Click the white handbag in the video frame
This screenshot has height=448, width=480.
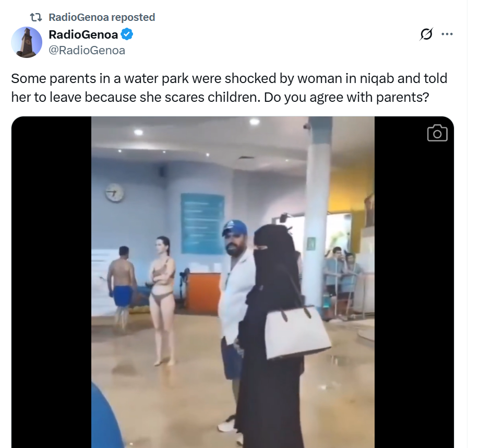tap(297, 332)
